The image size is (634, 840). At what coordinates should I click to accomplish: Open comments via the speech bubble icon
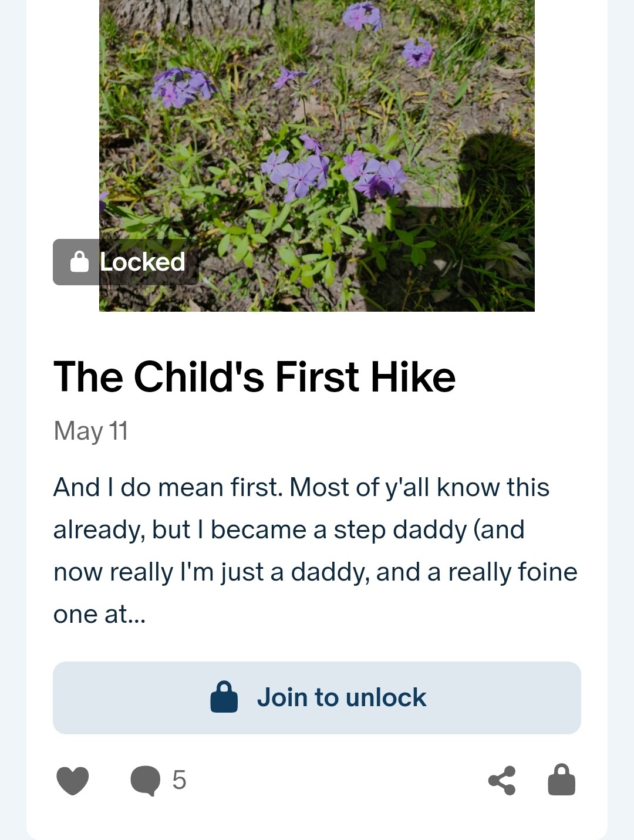tap(145, 781)
